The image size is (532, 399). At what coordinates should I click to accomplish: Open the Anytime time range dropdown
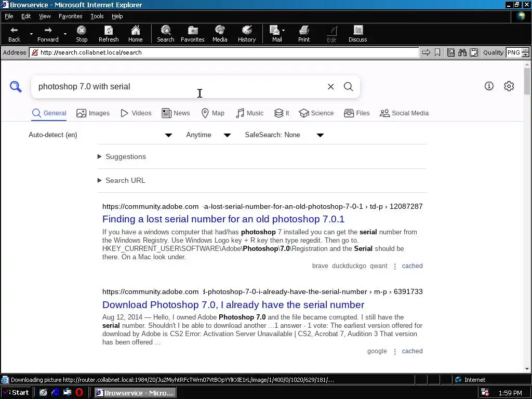tap(208, 135)
